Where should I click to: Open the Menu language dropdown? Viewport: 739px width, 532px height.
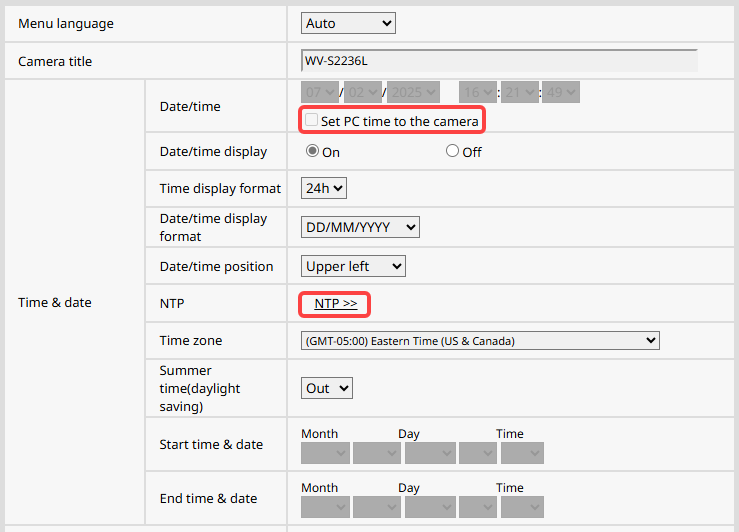(348, 22)
